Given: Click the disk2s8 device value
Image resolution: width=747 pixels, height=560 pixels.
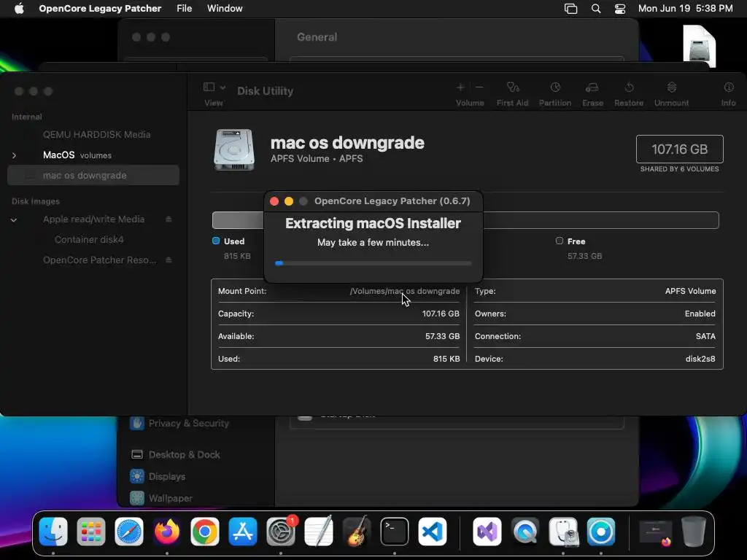Looking at the screenshot, I should tap(700, 359).
